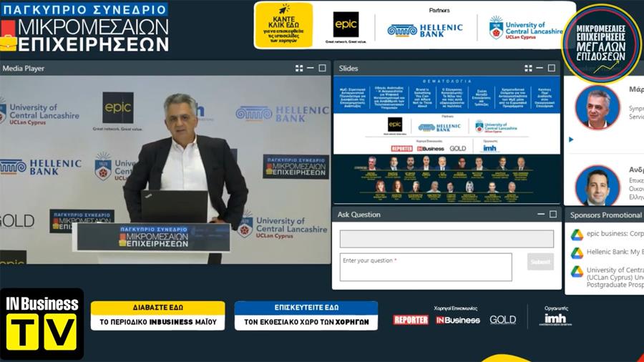
Task: Click the Hellenic Bank logo in Partners banner
Action: click(x=425, y=30)
